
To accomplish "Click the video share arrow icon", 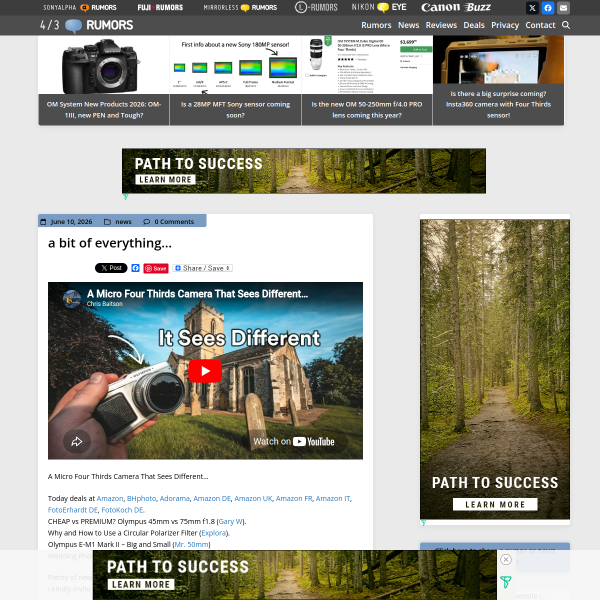I will pyautogui.click(x=77, y=442).
